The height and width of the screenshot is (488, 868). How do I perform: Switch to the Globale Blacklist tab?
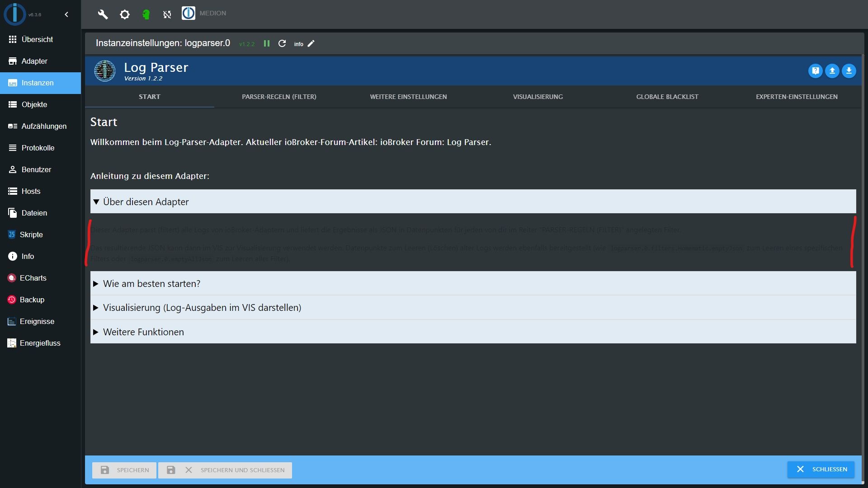667,97
